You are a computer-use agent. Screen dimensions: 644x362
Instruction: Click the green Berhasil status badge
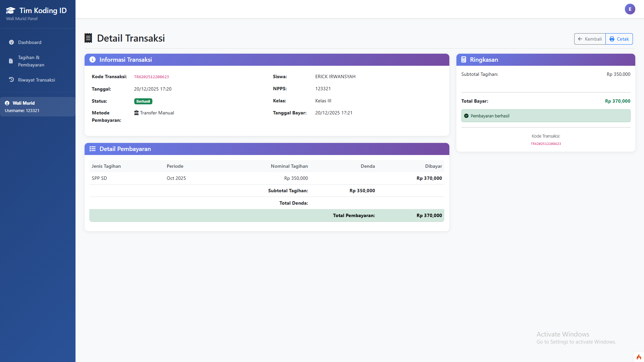(143, 101)
